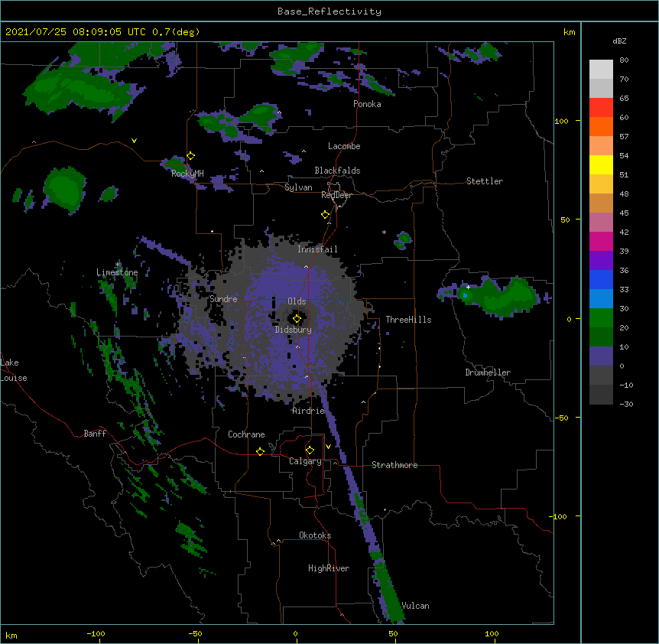Viewport: 659px width, 644px height.
Task: Click the Okotoks city label
Action: coord(315,535)
